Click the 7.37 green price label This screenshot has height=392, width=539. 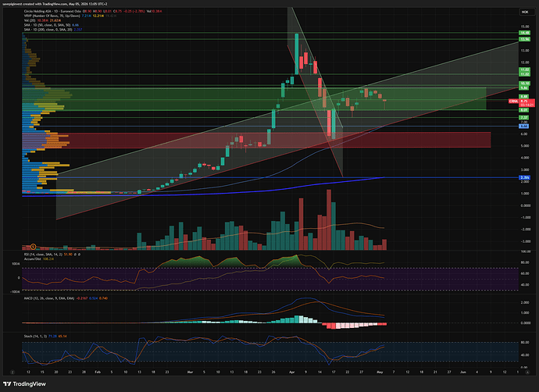(524, 117)
